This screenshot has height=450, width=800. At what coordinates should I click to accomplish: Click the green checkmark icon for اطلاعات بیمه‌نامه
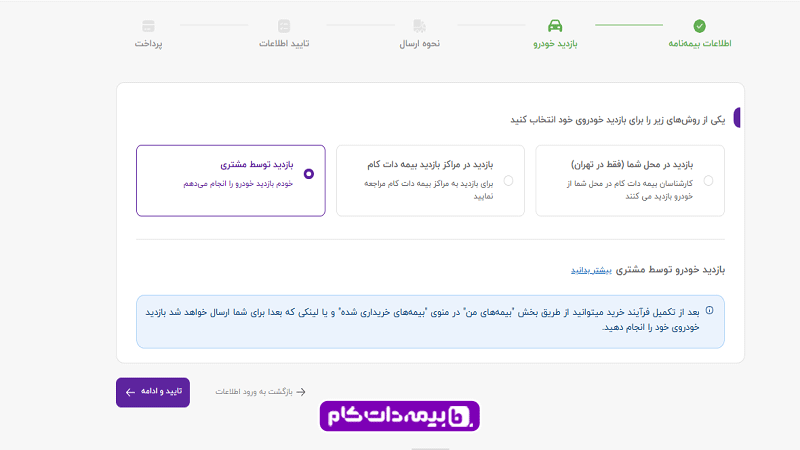pos(699,26)
